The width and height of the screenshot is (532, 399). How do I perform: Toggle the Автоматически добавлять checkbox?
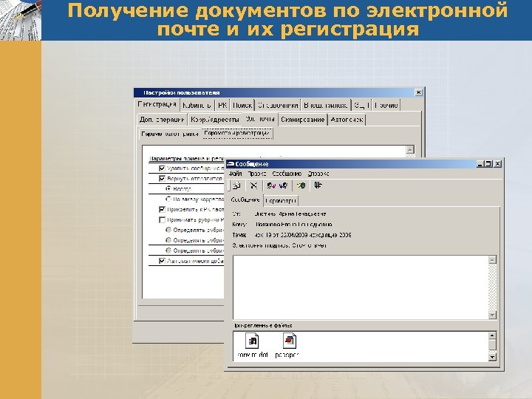[x=162, y=261]
